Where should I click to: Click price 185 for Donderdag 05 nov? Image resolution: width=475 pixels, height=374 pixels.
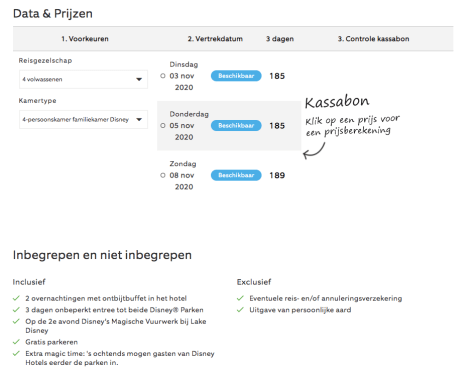(277, 126)
